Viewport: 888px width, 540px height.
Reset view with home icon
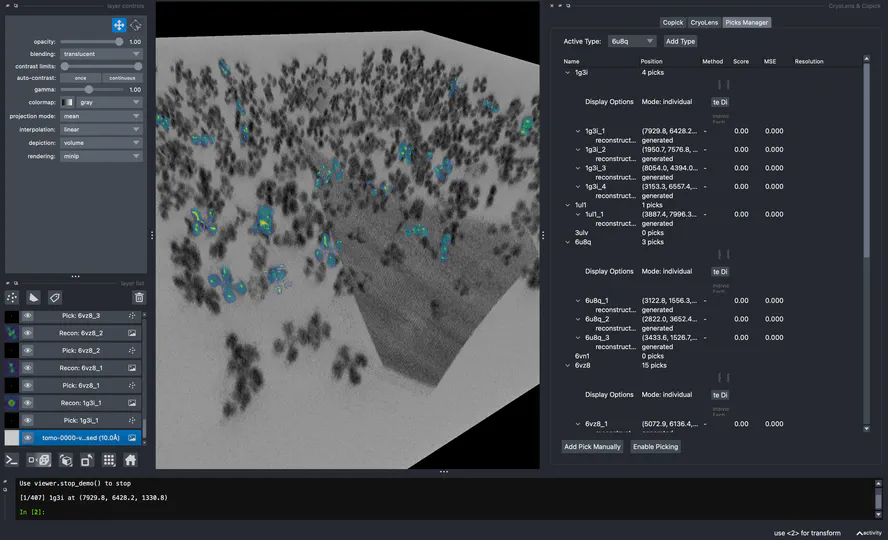tap(130, 460)
